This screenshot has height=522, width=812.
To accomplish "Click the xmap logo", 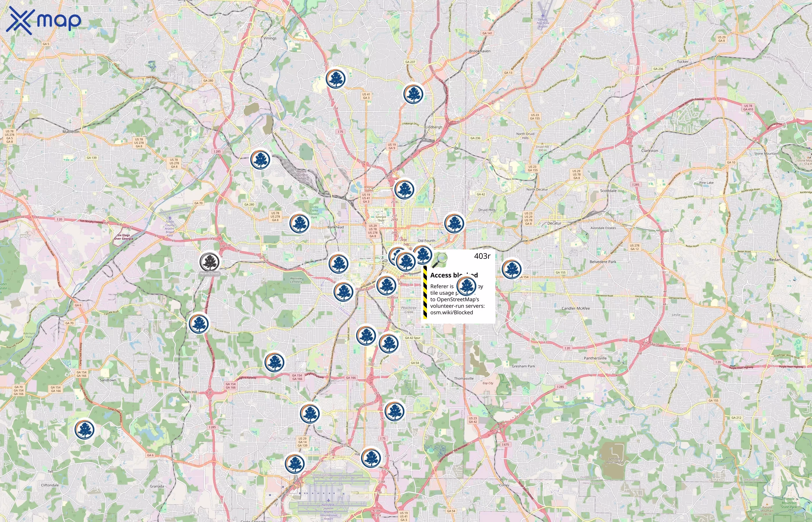I will [44, 21].
